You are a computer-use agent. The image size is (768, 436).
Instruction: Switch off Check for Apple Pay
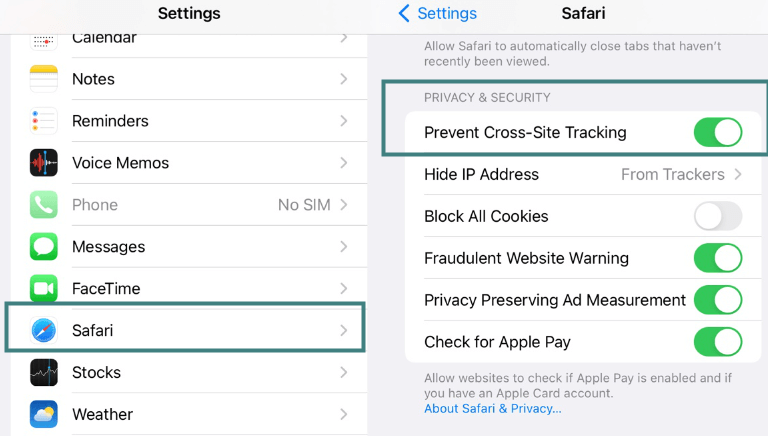(x=717, y=342)
